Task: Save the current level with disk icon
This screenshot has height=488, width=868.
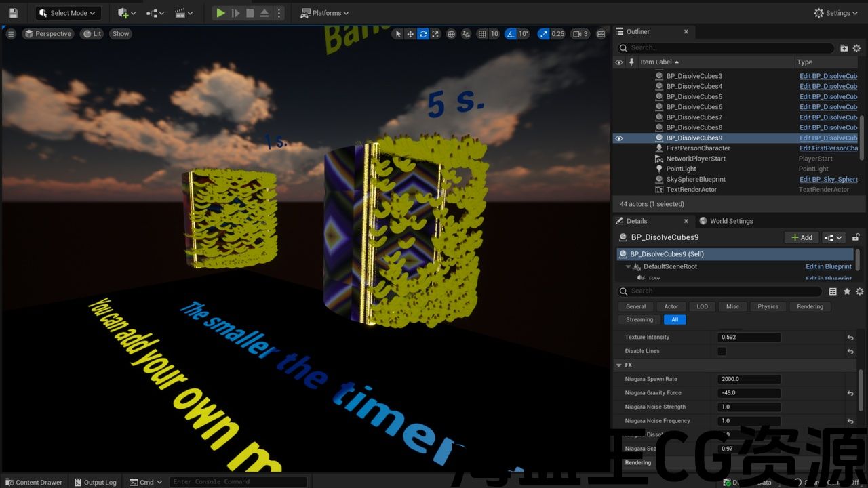Action: 13,13
